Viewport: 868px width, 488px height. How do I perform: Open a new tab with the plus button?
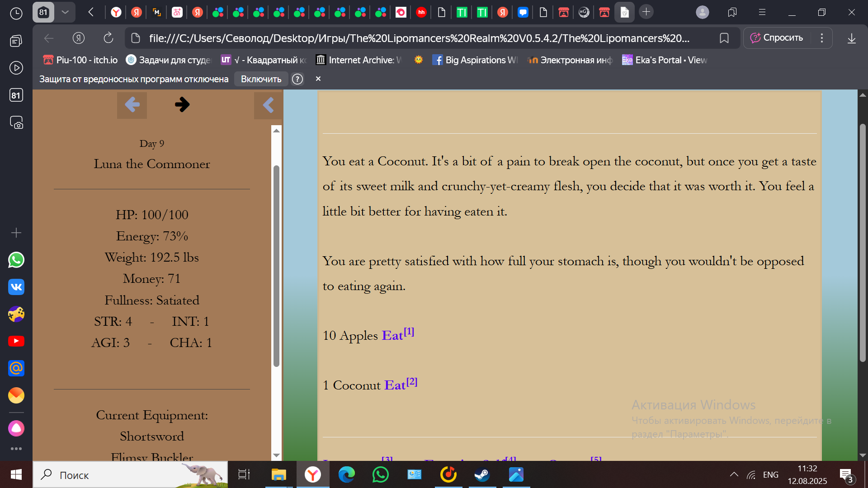point(646,12)
